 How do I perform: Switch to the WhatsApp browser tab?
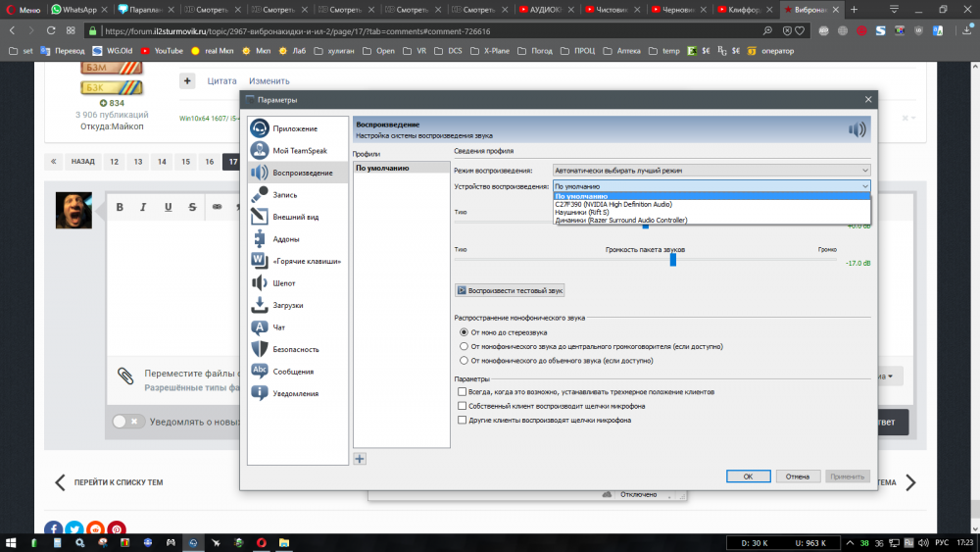(74, 9)
